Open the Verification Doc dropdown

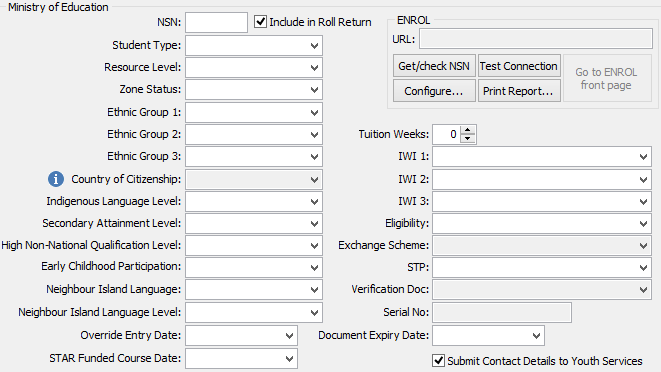tap(542, 290)
